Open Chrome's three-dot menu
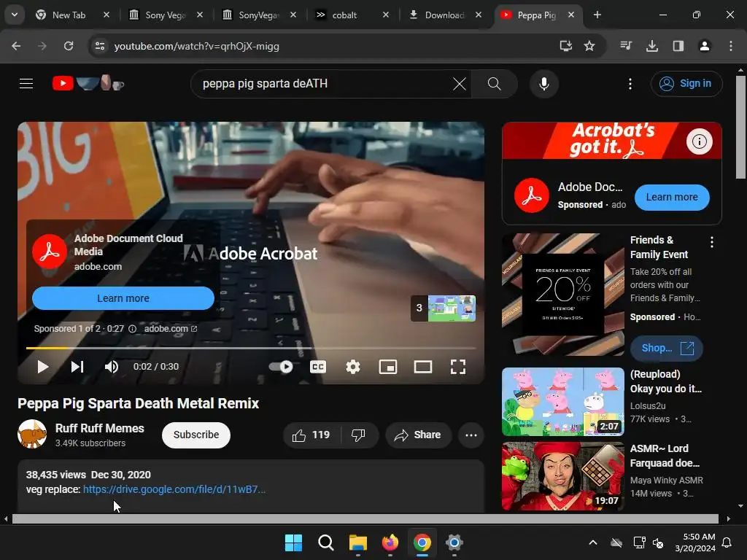747x560 pixels. pyautogui.click(x=730, y=46)
